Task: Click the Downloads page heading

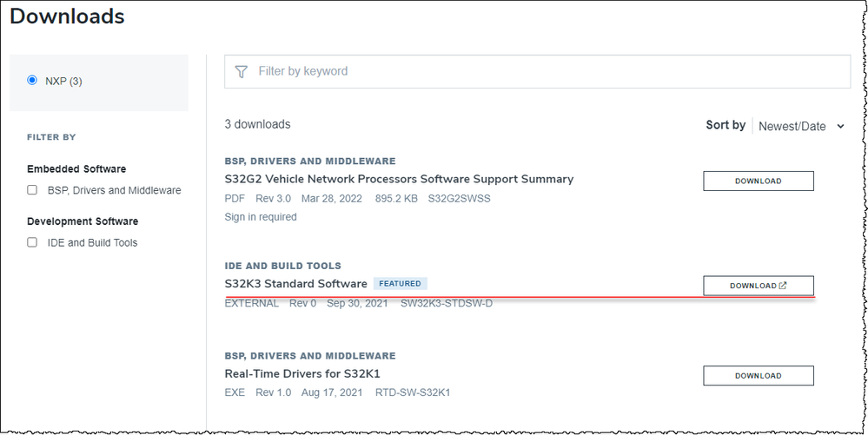Action: 67,16
